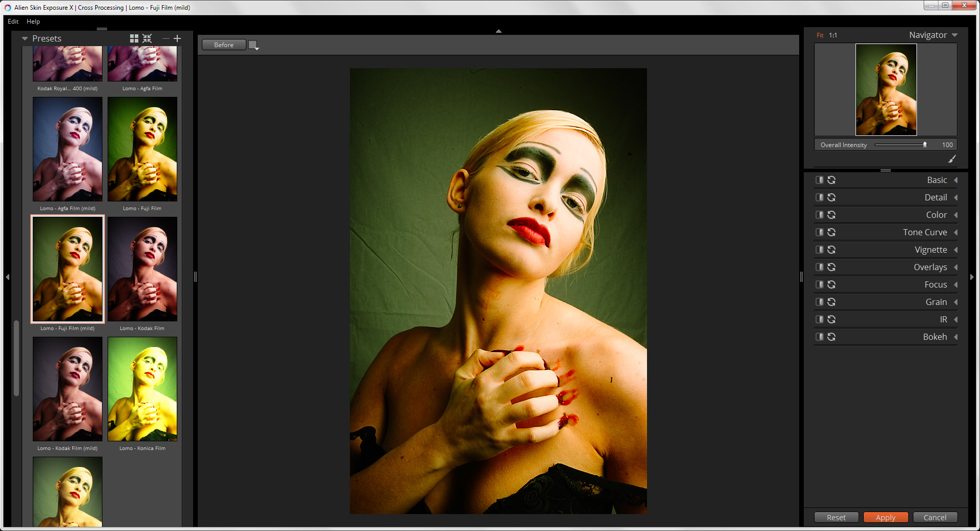Open the Help menu
The image size is (980, 531).
(x=33, y=22)
